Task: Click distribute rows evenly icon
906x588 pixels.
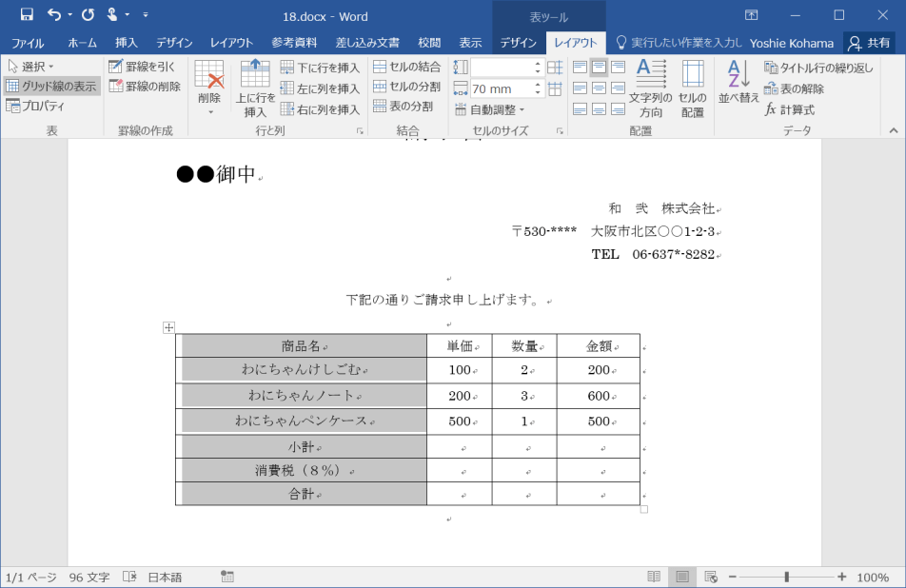Action: 555,68
